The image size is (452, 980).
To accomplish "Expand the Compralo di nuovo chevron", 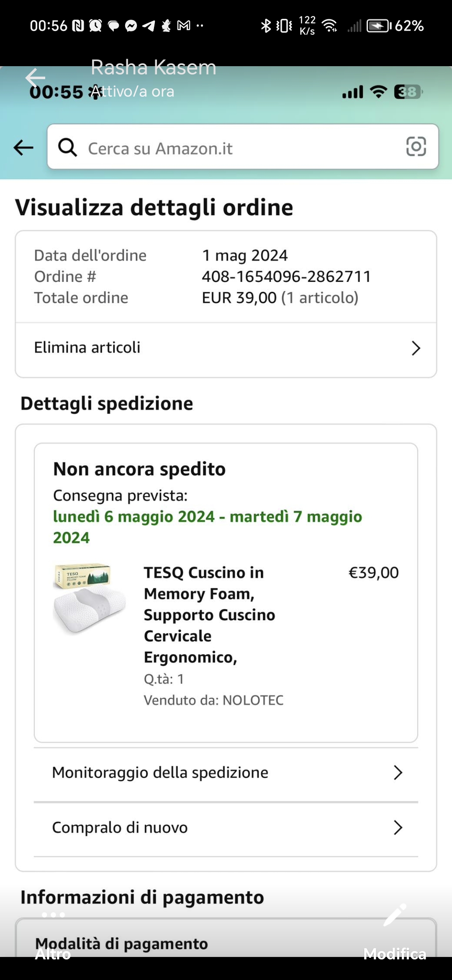I will pos(398,828).
